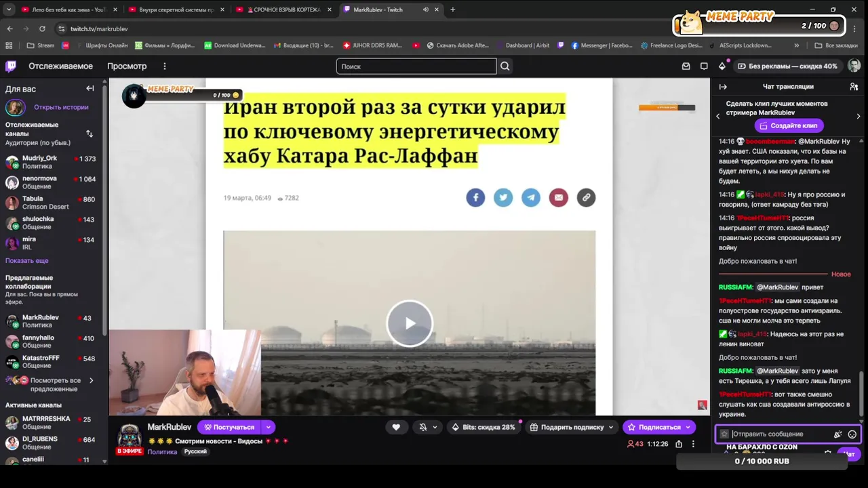Click the search magnifier icon
The height and width of the screenshot is (488, 868).
pos(505,66)
